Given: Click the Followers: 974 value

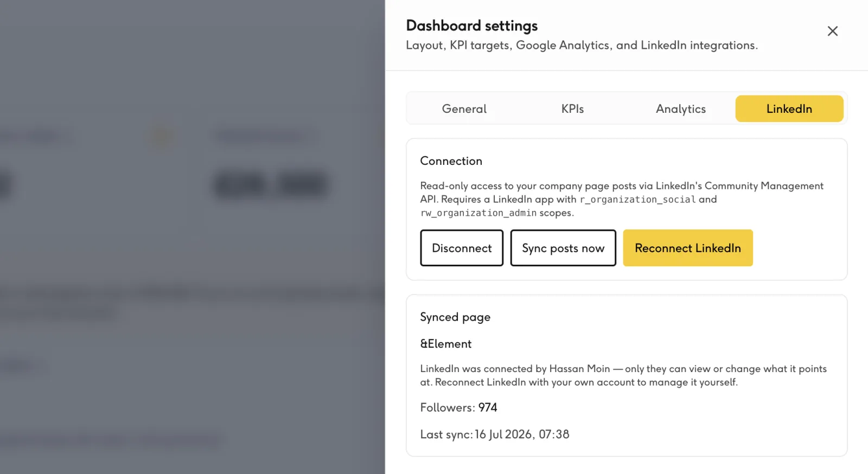Looking at the screenshot, I should (459, 407).
